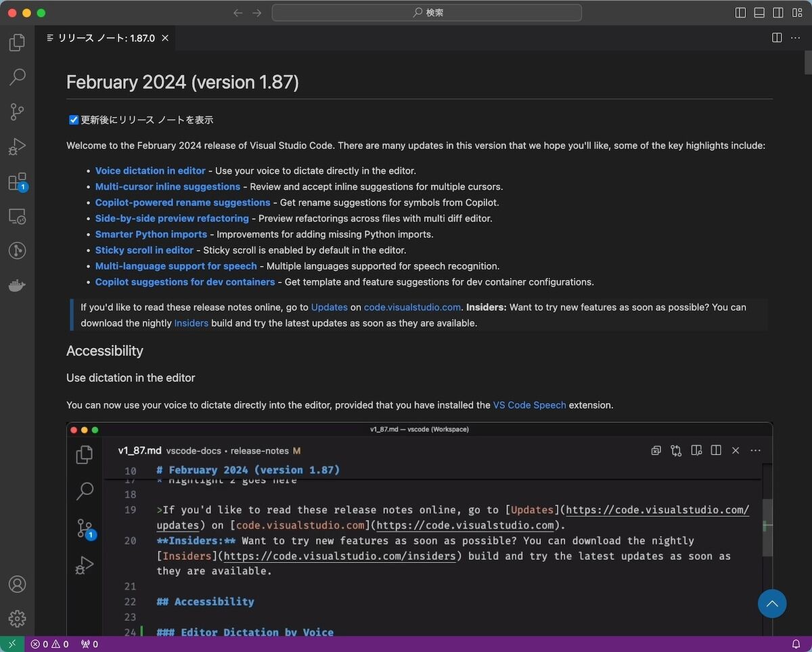Open the Side-by-side preview refactoring link
Viewport: 812px width, 652px height.
tap(172, 218)
